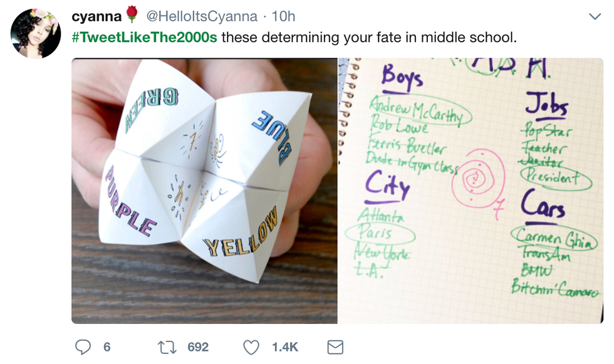Expand the tweet options chevron menu
This screenshot has height=364, width=614.
click(x=595, y=16)
